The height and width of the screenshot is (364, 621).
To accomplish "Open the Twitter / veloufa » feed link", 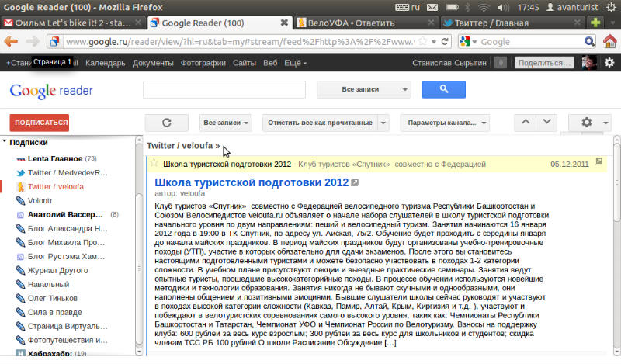I will [x=183, y=145].
